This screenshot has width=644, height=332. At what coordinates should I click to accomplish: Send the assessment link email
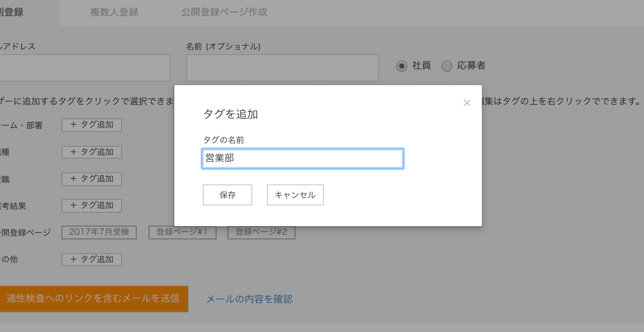pos(94,299)
